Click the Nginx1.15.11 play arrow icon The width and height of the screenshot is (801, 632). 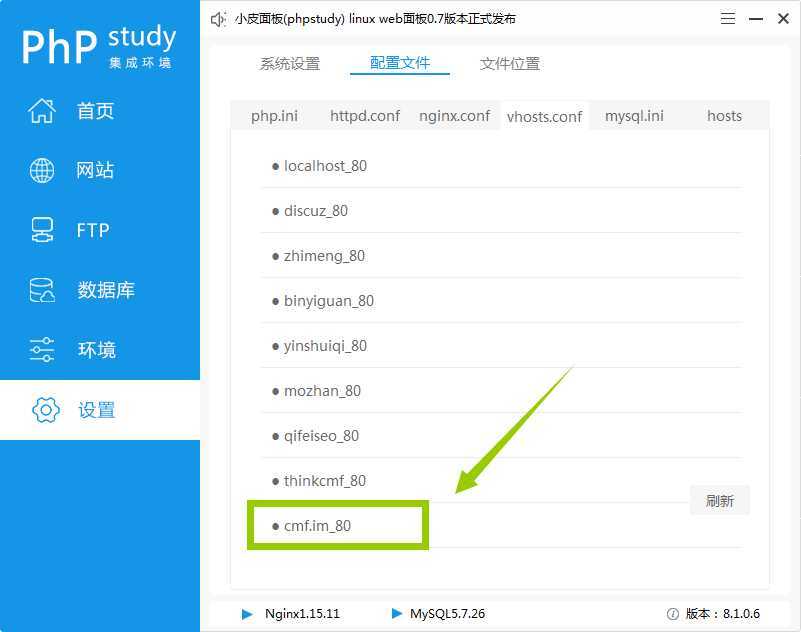[247, 614]
